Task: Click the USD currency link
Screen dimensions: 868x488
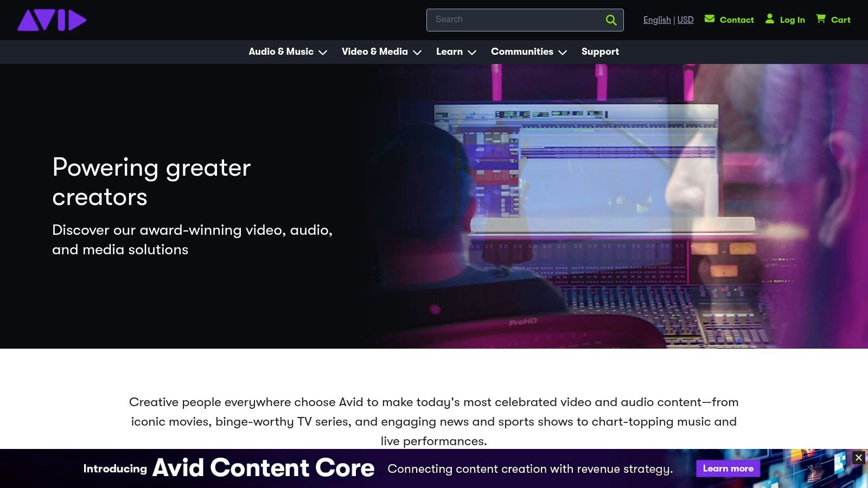Action: [x=685, y=20]
